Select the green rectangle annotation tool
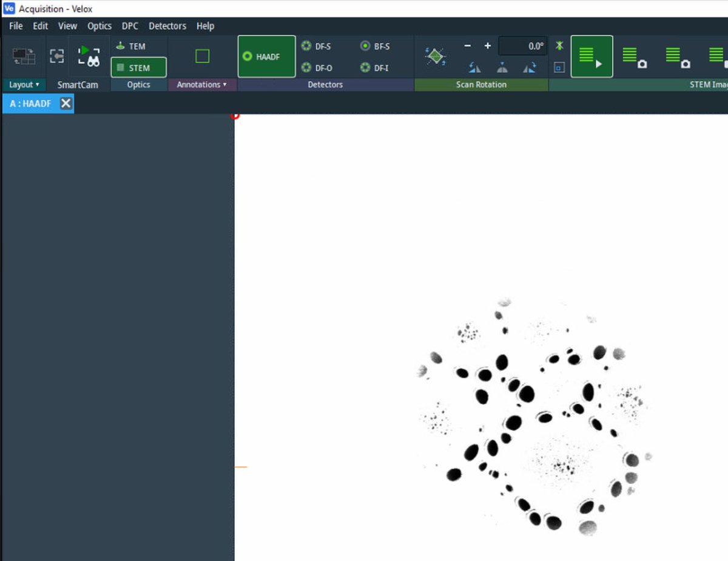Viewport: 728px width, 561px height. click(x=202, y=55)
